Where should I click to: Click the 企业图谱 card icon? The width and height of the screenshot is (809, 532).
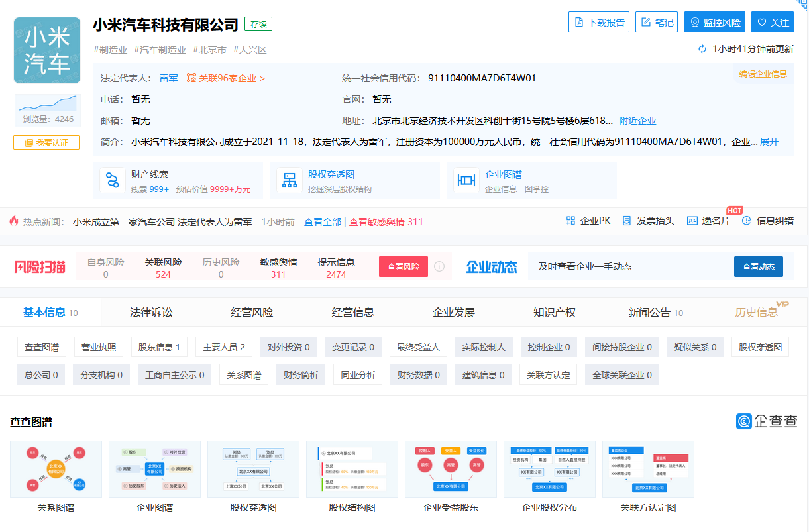click(466, 181)
